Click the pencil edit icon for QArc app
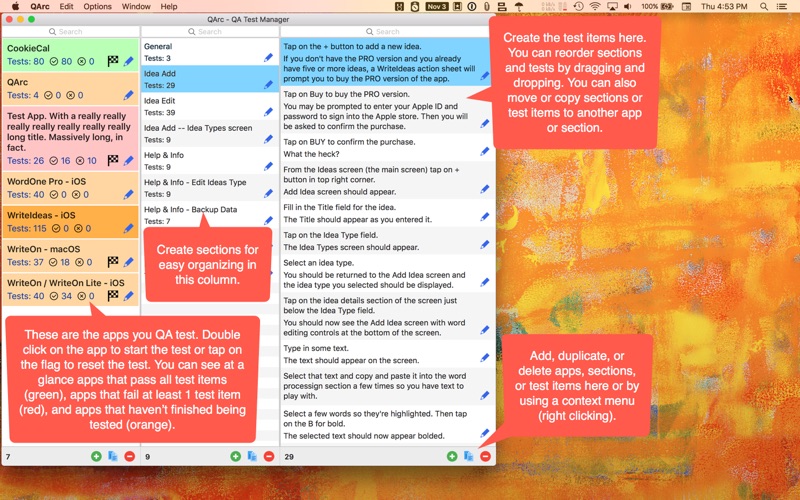 [129, 95]
